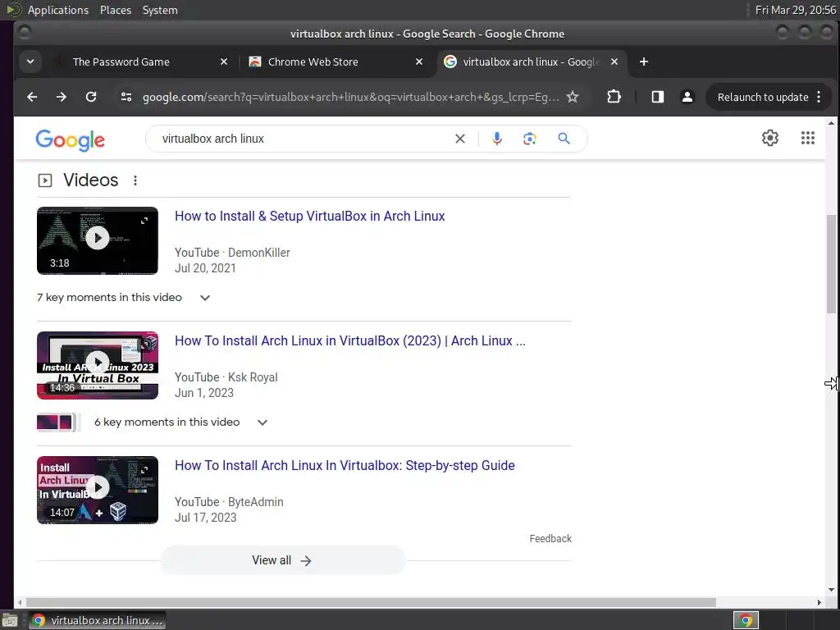The width and height of the screenshot is (840, 630).
Task: Clear the search box with X
Action: coord(459,139)
